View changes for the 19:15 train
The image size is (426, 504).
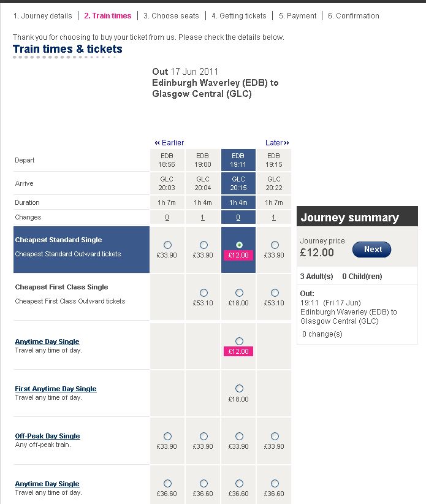point(274,218)
